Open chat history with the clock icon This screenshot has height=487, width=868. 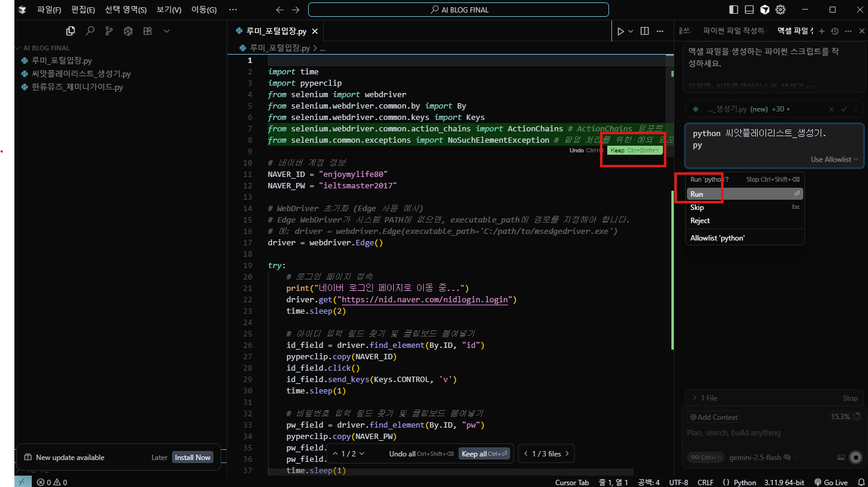834,31
